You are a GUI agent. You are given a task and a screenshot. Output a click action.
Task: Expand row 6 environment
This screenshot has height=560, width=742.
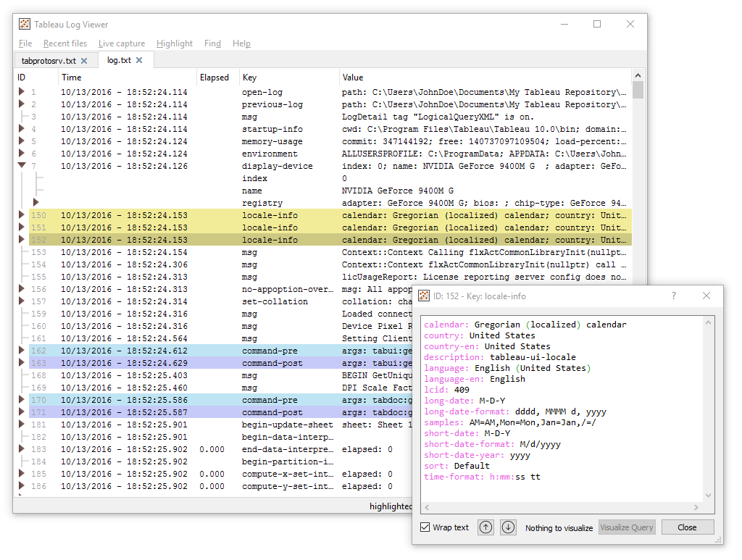click(21, 153)
